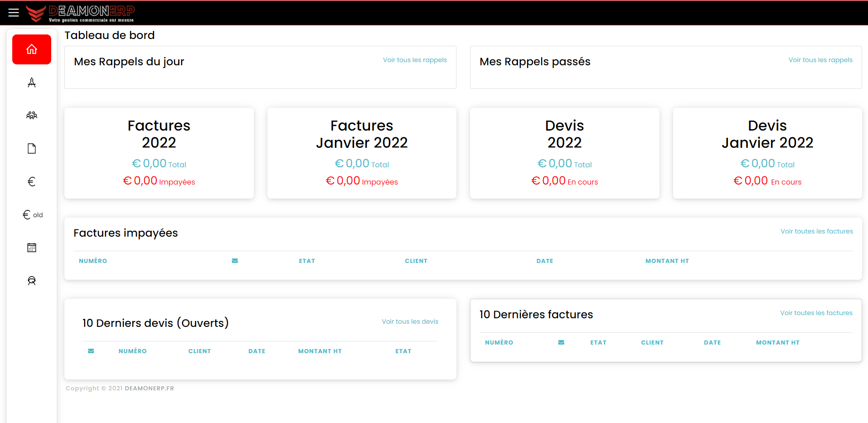868x423 pixels.
Task: Open the Devis Janvier 2022 card
Action: pyautogui.click(x=767, y=153)
